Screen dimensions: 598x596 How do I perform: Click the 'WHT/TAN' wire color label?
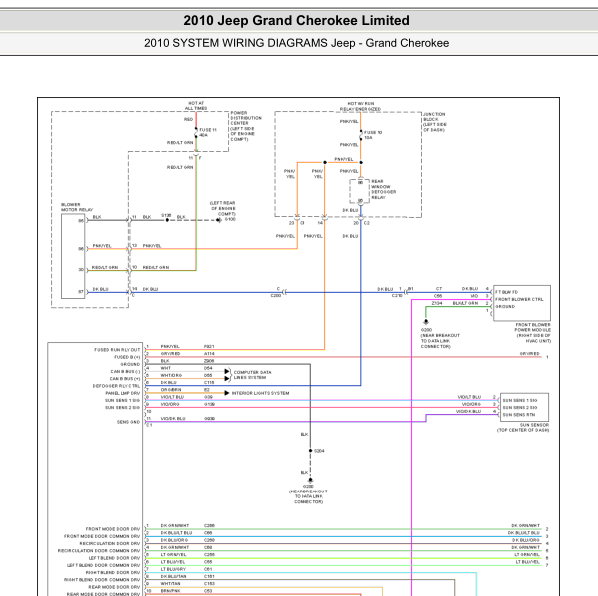coord(170,583)
